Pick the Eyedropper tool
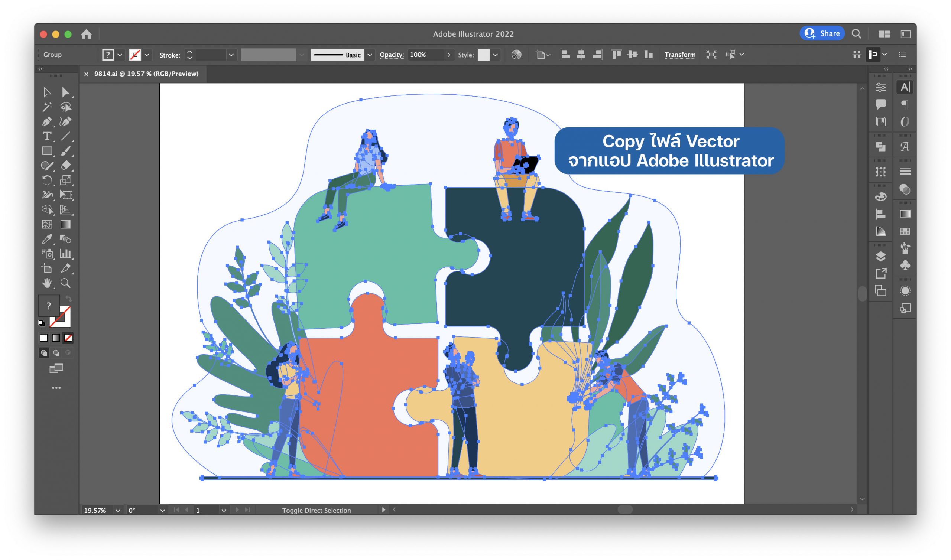This screenshot has height=560, width=951. [46, 239]
